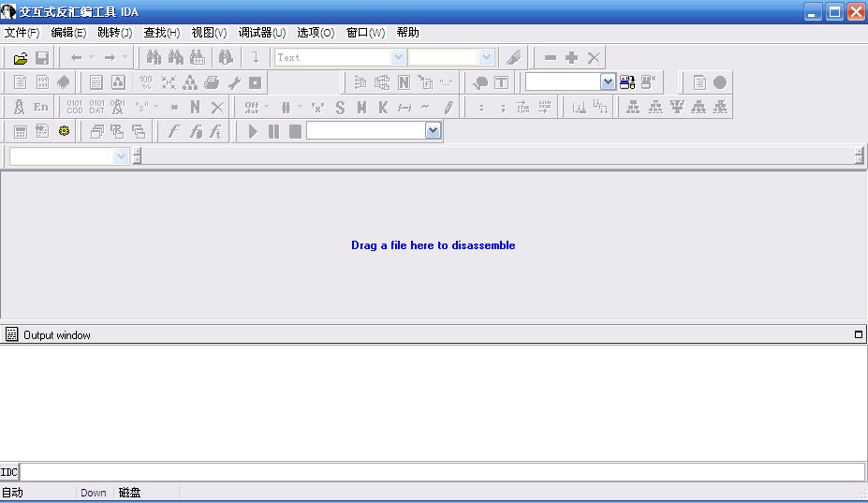
Task: Expand the # number operand dropdown arrow
Action: (300, 107)
